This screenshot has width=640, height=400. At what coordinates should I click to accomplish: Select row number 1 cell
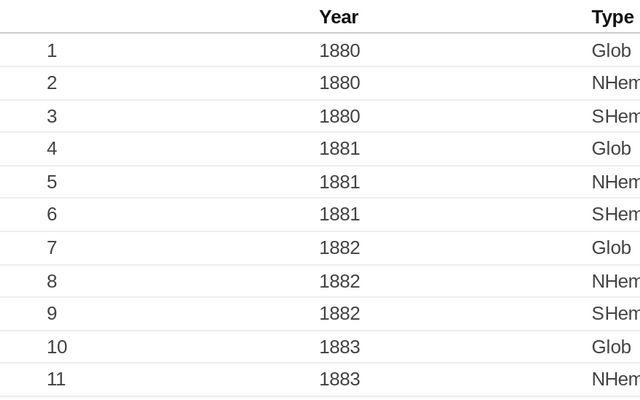[52, 50]
